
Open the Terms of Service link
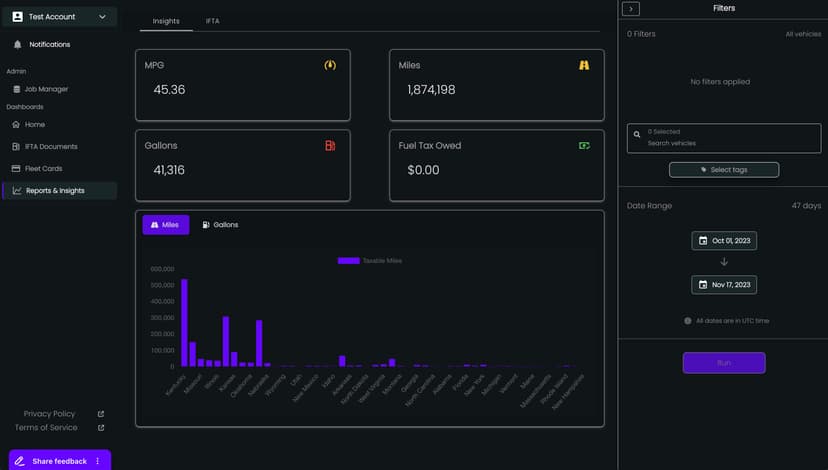pos(46,428)
